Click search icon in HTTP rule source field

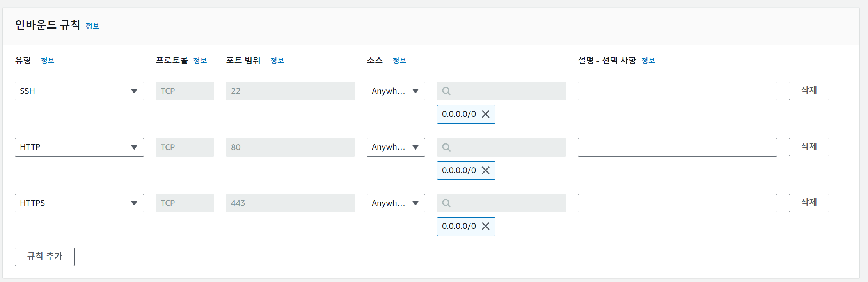pyautogui.click(x=446, y=147)
